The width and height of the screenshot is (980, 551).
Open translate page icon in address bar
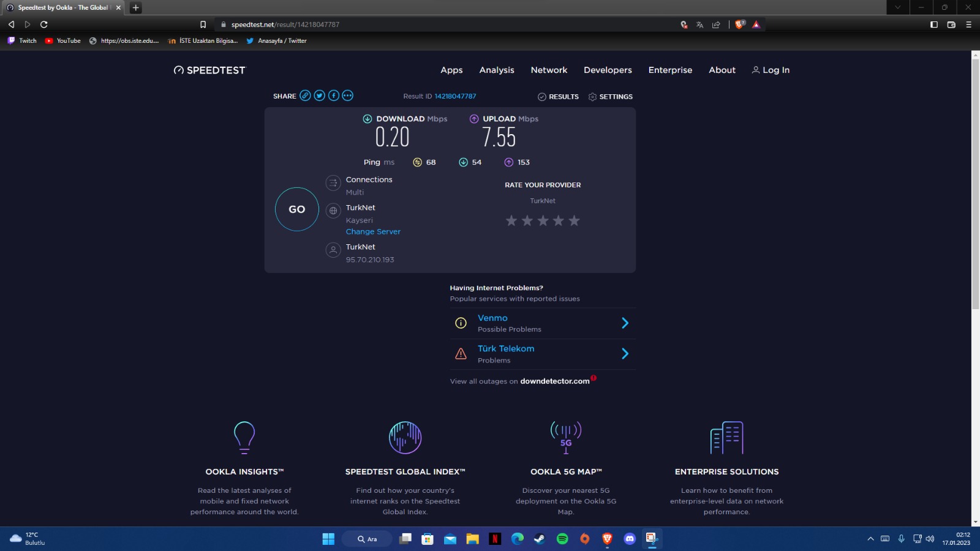pos(699,24)
